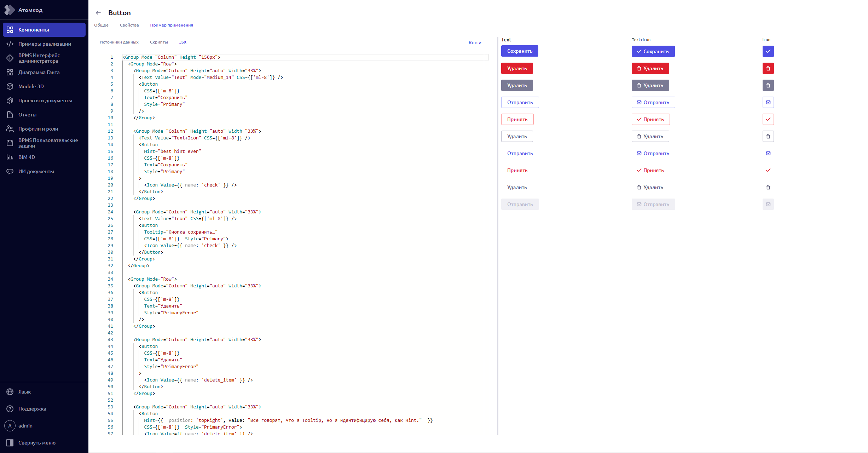Click borderless Отправить with mail icon
Screen dimensions: 868x453
[x=653, y=153]
